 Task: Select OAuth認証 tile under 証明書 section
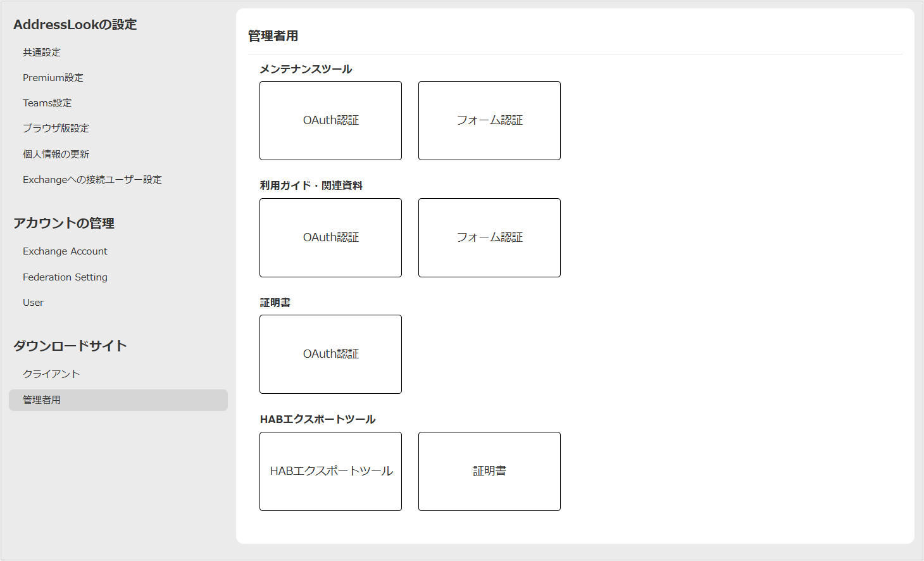[330, 354]
